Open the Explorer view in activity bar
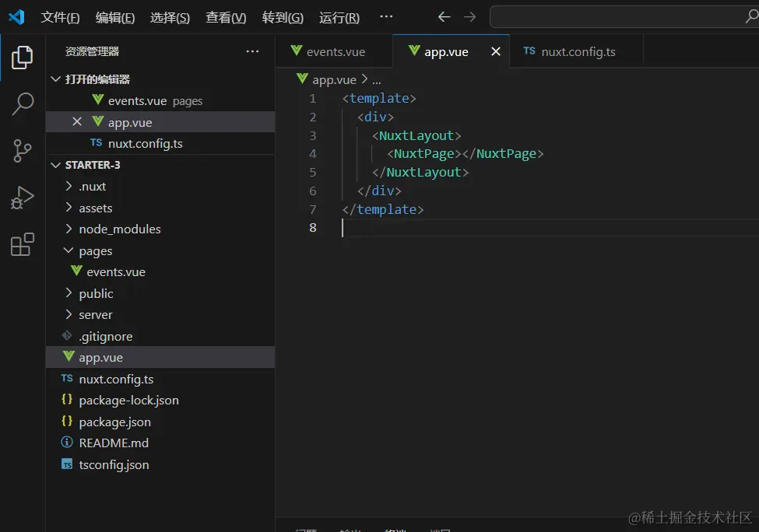The height and width of the screenshot is (532, 759). coord(23,57)
